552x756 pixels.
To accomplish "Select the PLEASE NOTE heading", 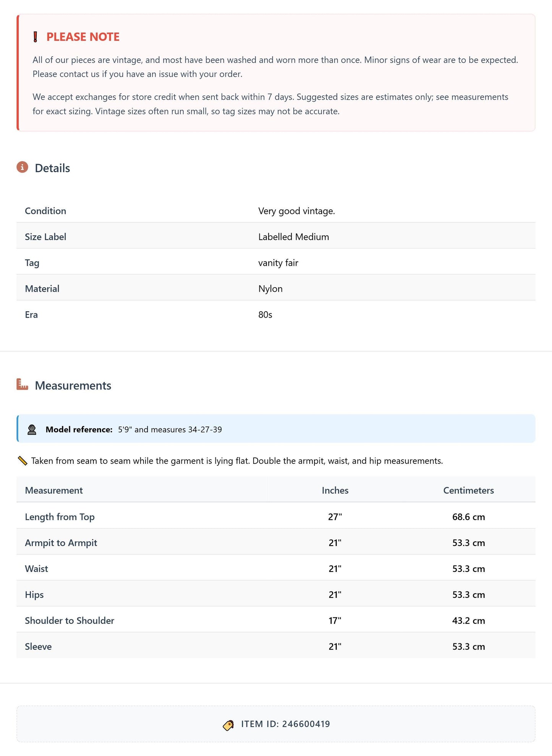I will click(x=83, y=37).
